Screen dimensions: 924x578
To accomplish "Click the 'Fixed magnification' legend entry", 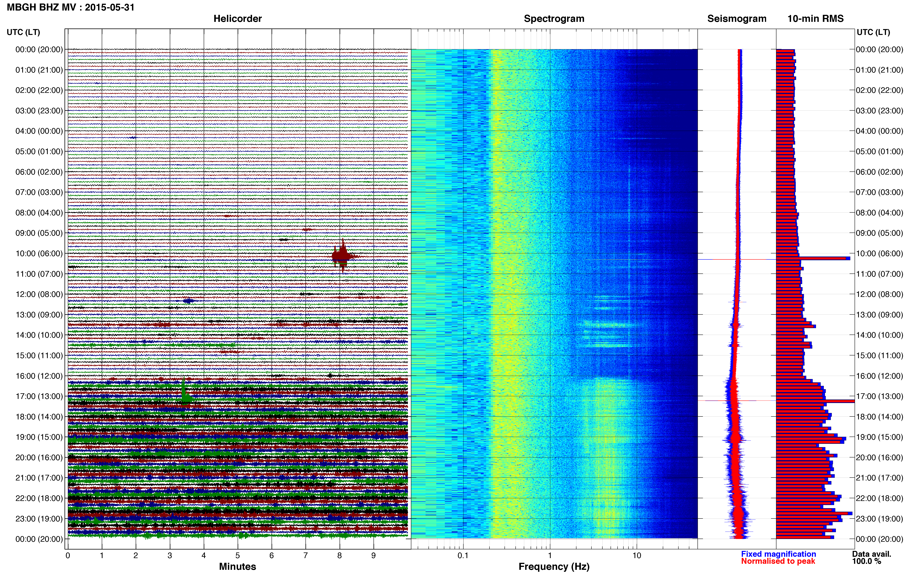I will (x=778, y=554).
